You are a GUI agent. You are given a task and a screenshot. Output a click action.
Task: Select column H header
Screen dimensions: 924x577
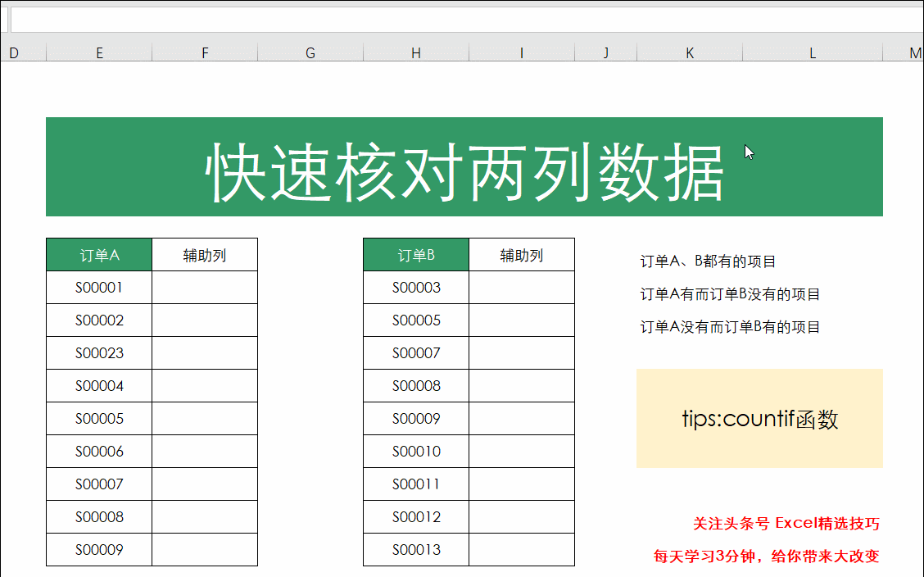tap(416, 53)
